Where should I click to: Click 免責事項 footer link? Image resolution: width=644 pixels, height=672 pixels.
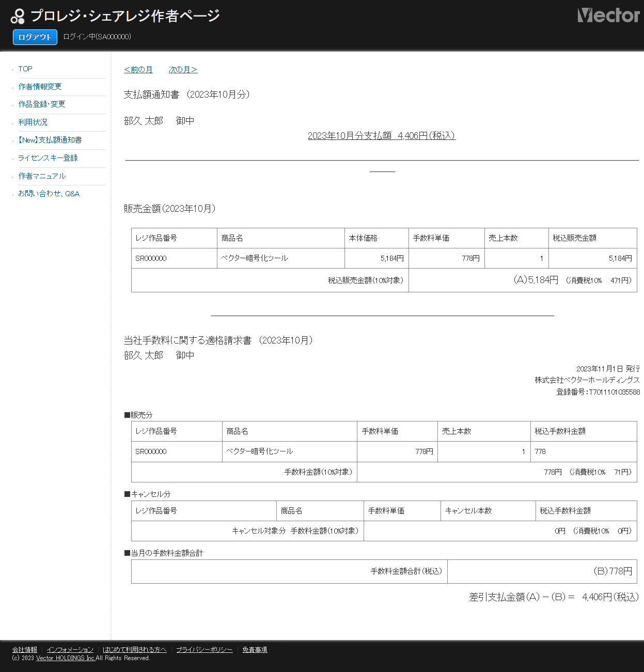tap(255, 649)
